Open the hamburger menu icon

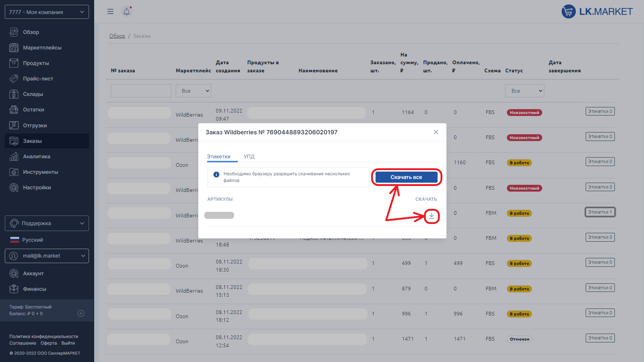tap(110, 11)
